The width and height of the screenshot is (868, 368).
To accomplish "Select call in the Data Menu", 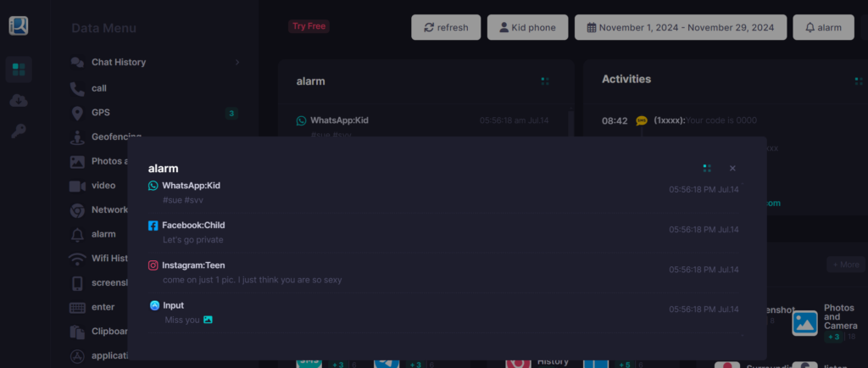I will coord(99,88).
